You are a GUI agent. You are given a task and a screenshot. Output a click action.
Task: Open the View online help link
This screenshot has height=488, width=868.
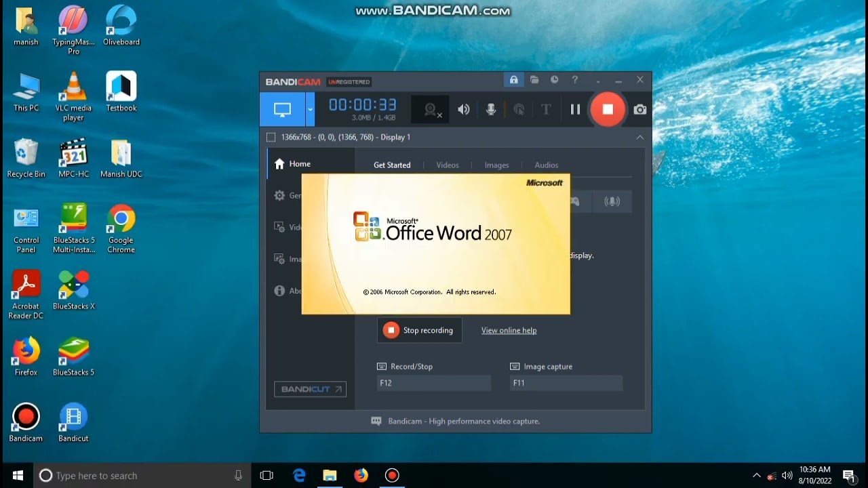509,331
